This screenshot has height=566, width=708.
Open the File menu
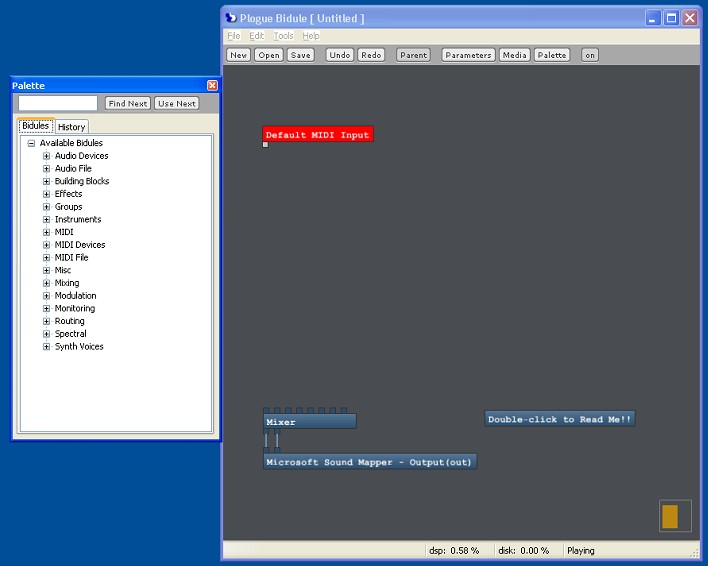click(x=233, y=36)
